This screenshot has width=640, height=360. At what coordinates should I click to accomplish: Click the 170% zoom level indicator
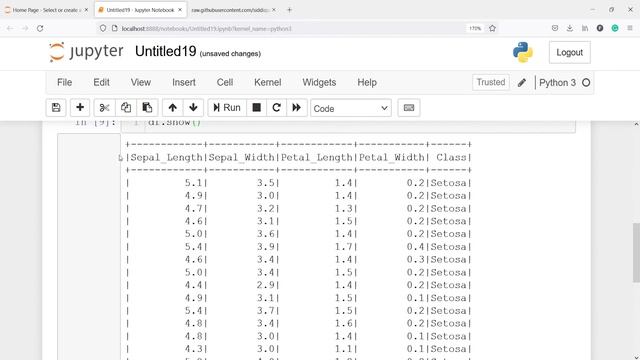pyautogui.click(x=475, y=29)
